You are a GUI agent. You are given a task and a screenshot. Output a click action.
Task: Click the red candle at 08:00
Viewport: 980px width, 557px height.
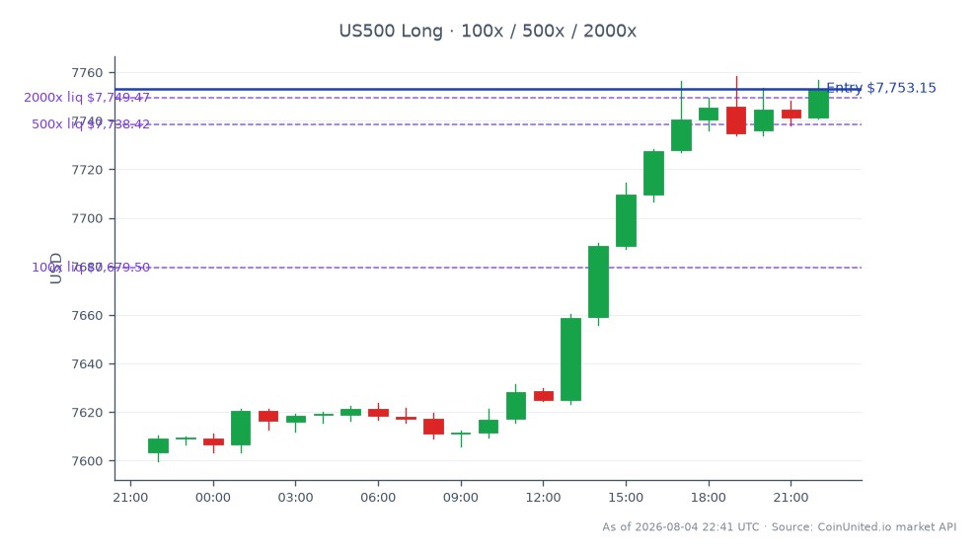(433, 427)
